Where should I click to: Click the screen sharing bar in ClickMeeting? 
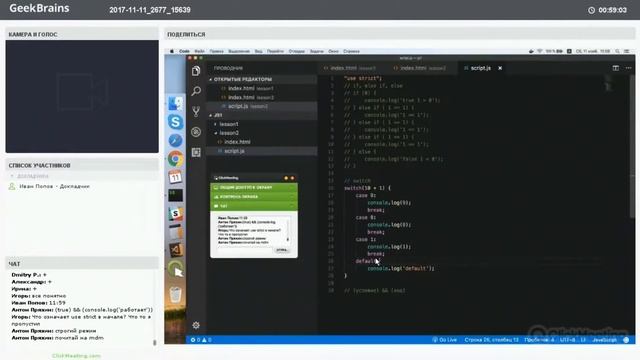[x=254, y=187]
